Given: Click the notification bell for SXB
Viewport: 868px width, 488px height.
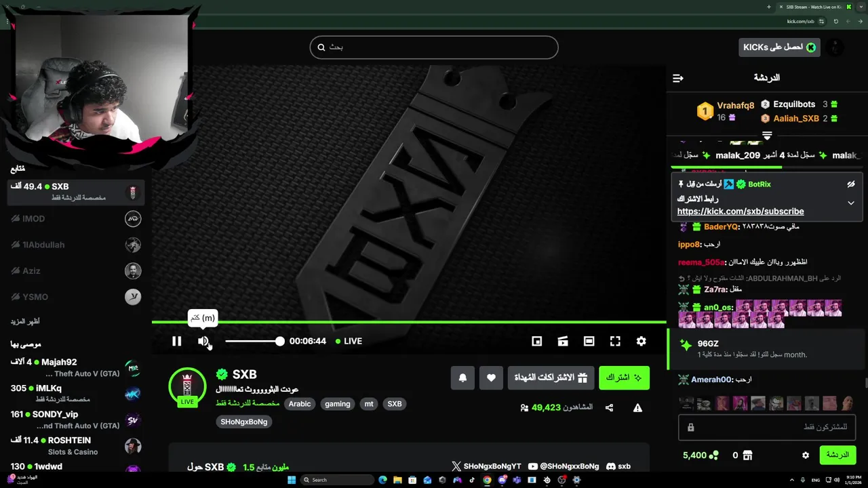Looking at the screenshot, I should 462,378.
